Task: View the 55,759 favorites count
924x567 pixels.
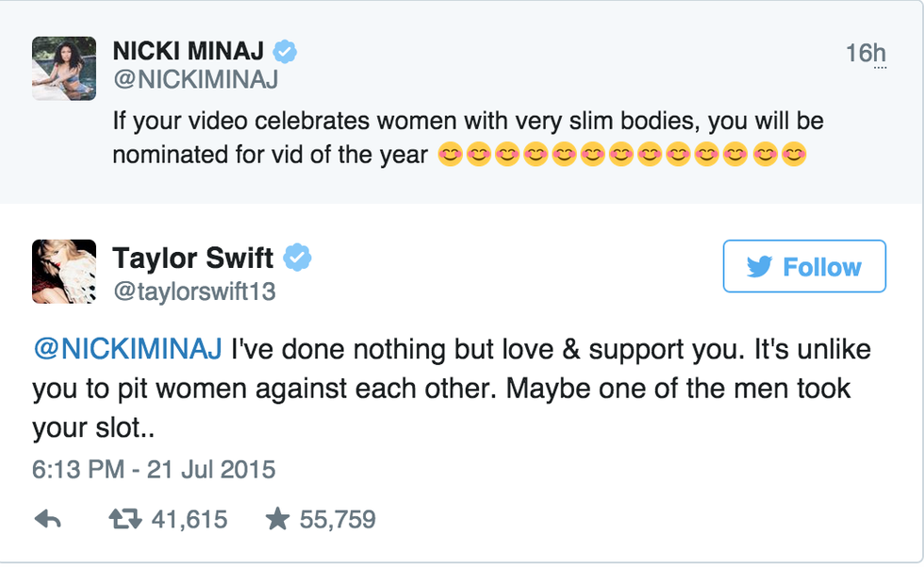Action: (338, 519)
